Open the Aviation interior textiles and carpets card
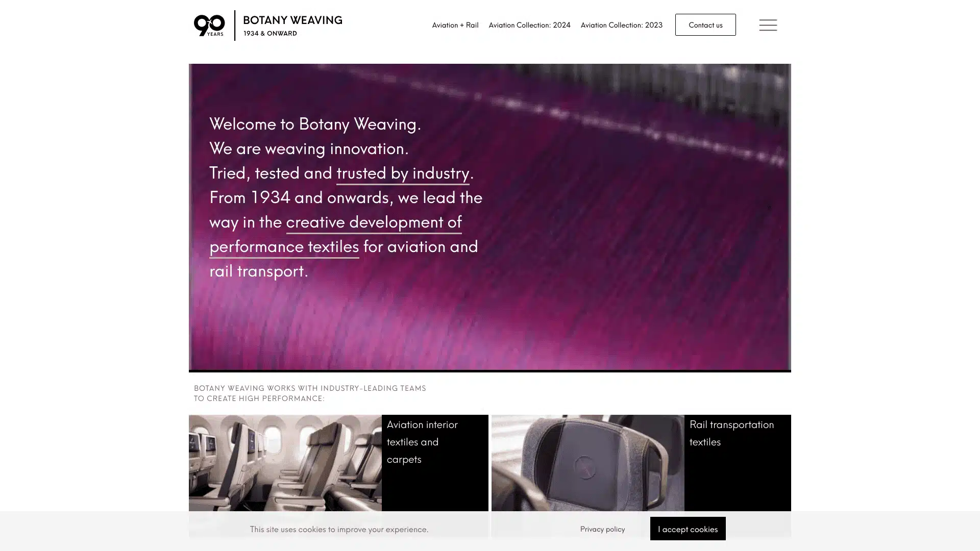Viewport: 980px width, 551px height. click(422, 441)
